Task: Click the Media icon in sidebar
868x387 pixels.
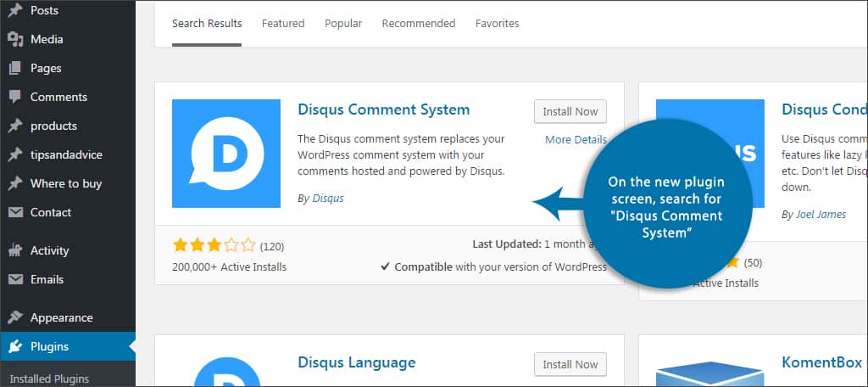Action: click(15, 39)
